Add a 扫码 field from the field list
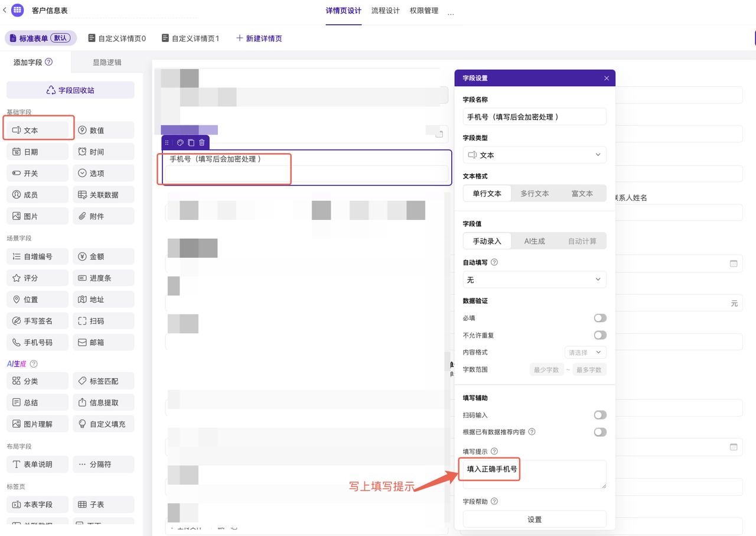756x536 pixels. pos(103,321)
